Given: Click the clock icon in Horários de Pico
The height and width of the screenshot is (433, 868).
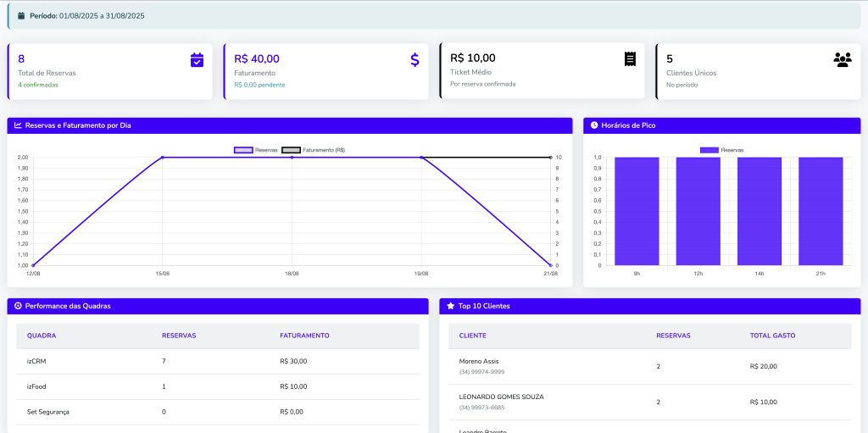Looking at the screenshot, I should tap(594, 125).
